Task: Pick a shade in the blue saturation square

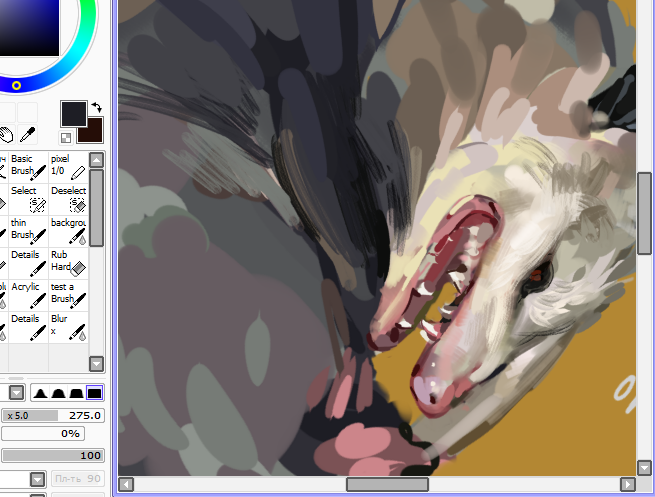Action: pyautogui.click(x=29, y=28)
